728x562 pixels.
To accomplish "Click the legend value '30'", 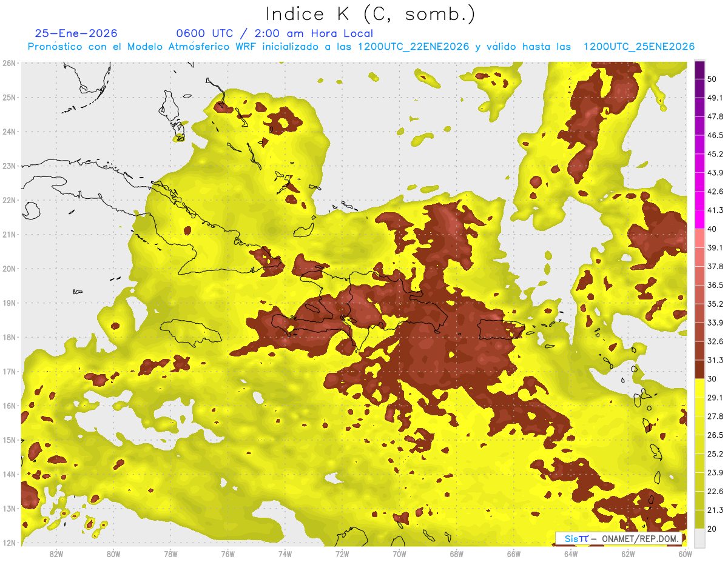I will [x=712, y=379].
